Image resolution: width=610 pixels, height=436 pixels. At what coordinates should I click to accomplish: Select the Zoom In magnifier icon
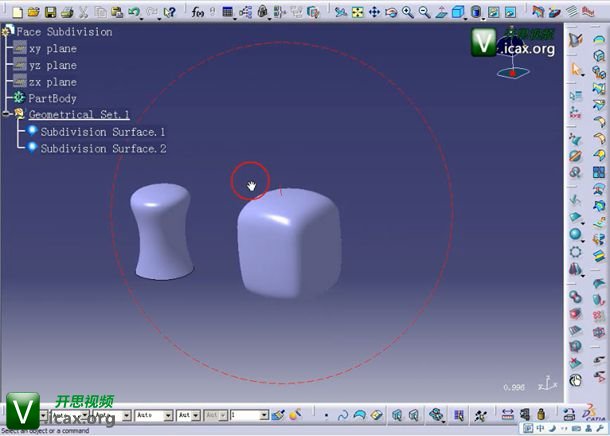click(407, 12)
